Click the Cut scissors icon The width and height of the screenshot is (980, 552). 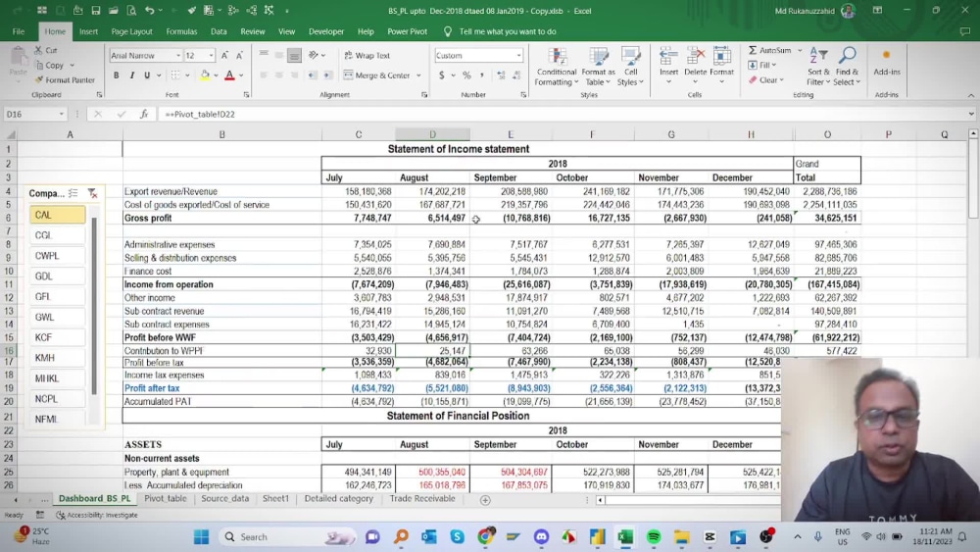click(39, 50)
